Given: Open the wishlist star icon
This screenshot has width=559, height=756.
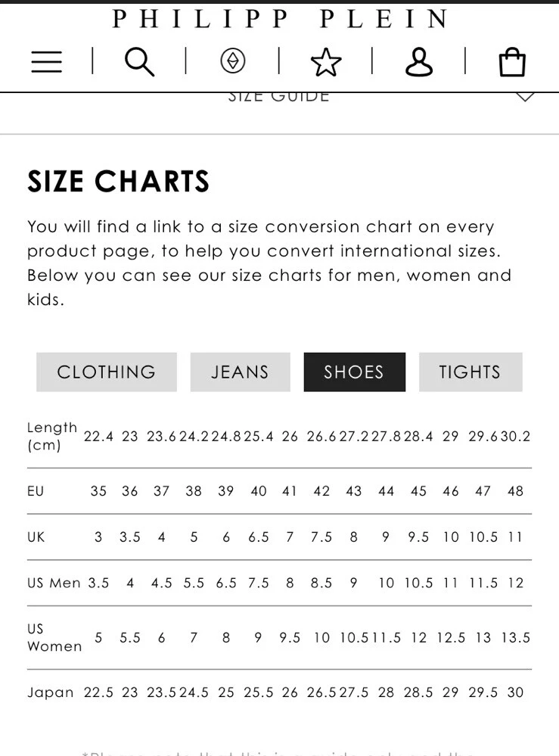Looking at the screenshot, I should pyautogui.click(x=326, y=63).
